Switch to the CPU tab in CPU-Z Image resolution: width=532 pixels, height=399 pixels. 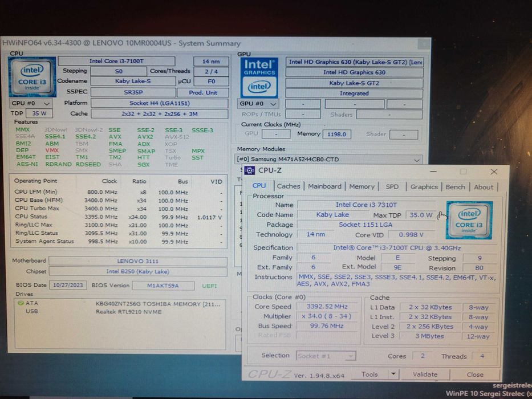(259, 186)
